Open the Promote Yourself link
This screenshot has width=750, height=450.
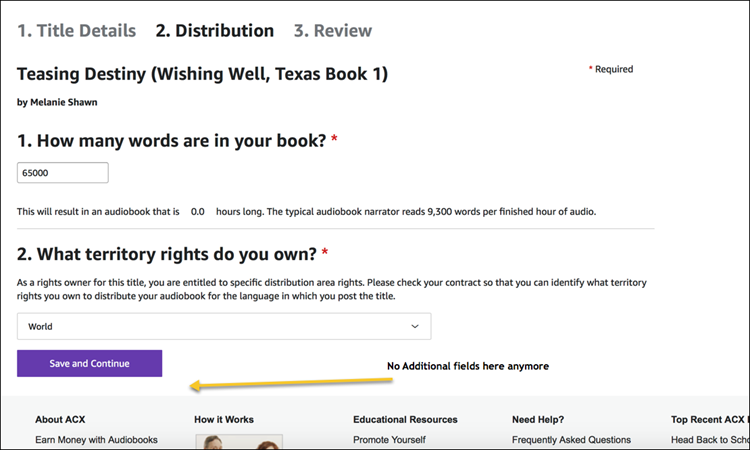389,439
